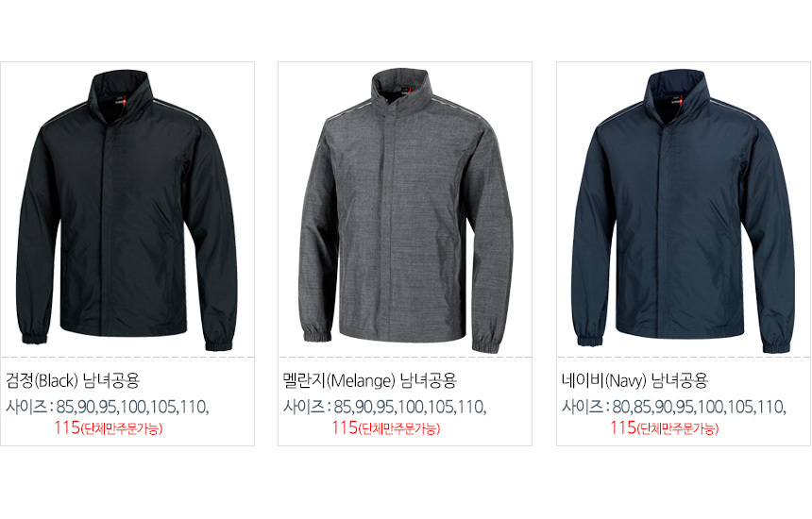Click red 115 group-order note under Melange
Screen dimensions: 812x519
[x=386, y=427]
